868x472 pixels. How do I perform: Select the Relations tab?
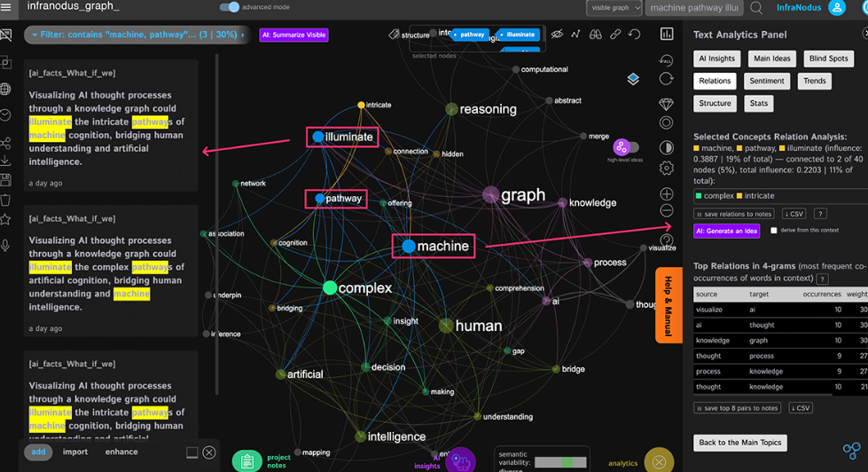click(x=715, y=81)
